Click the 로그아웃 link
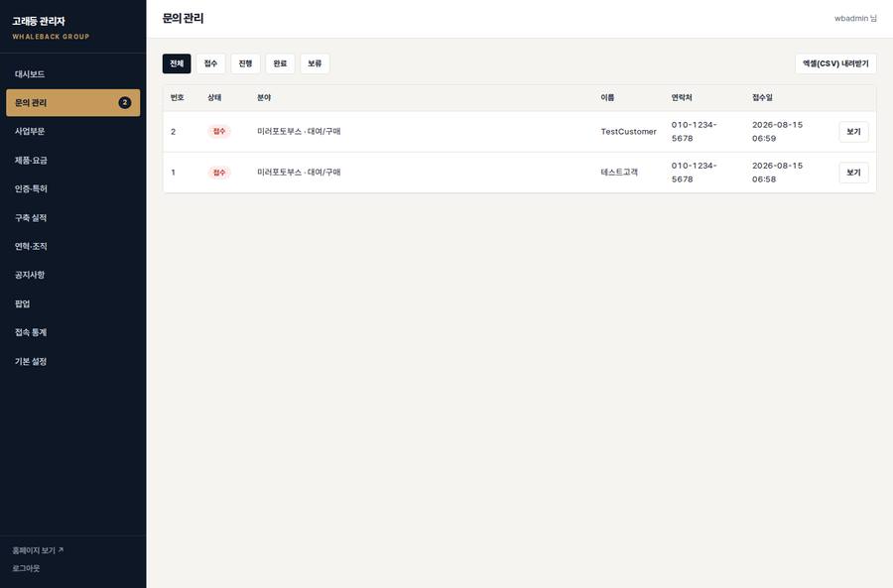This screenshot has width=893, height=588. (x=26, y=568)
